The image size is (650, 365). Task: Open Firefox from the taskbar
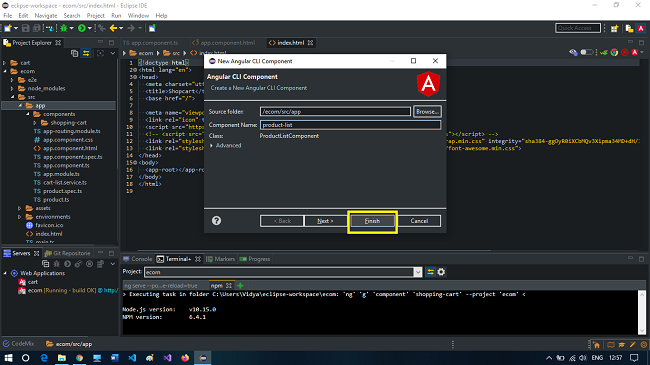(x=185, y=358)
